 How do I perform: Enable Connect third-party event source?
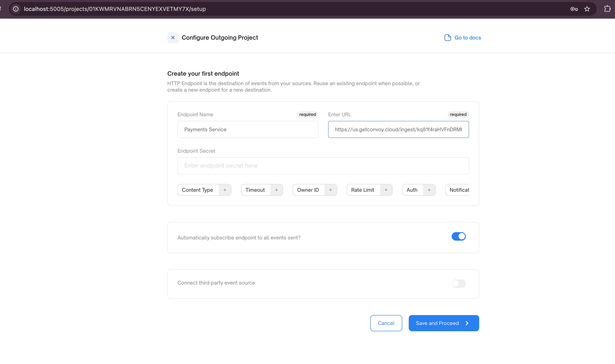(458, 284)
